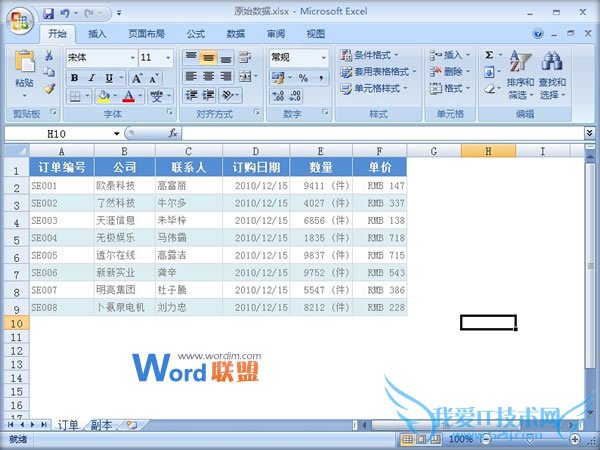Open the Name Box dropdown arrow

[x=117, y=134]
